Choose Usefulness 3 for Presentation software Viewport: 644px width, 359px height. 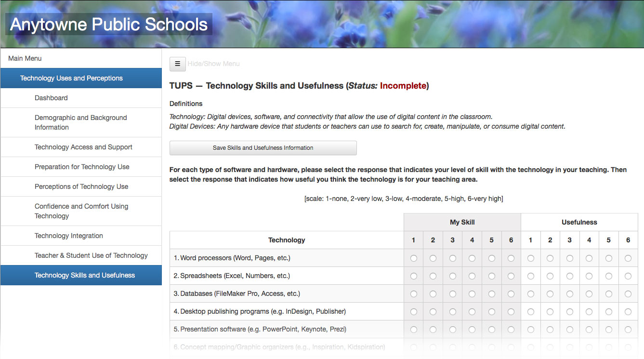tap(569, 330)
